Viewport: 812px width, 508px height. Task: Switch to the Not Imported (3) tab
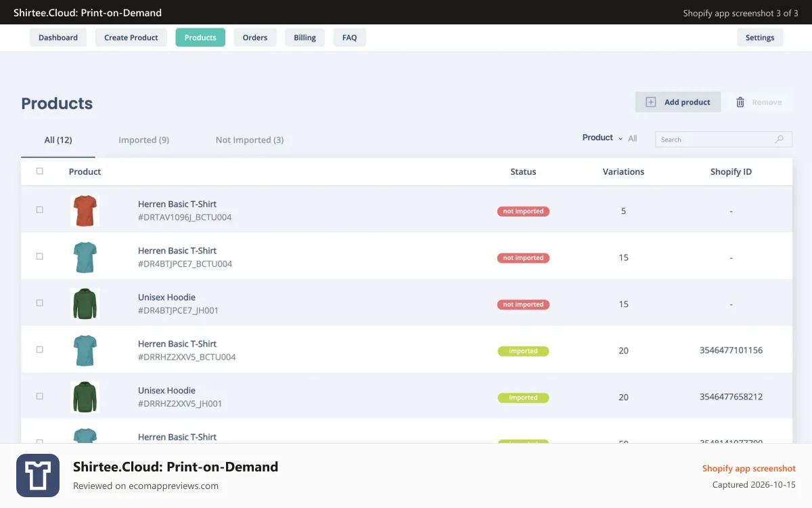(x=250, y=140)
